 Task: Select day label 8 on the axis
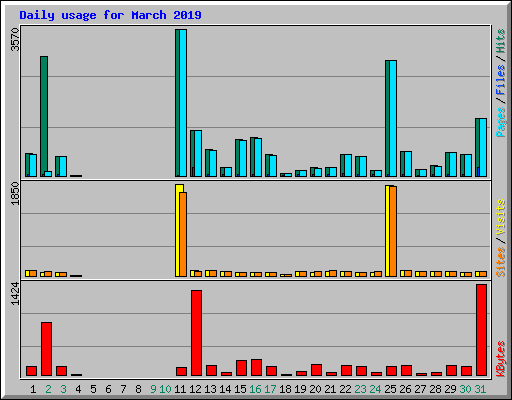(138, 389)
